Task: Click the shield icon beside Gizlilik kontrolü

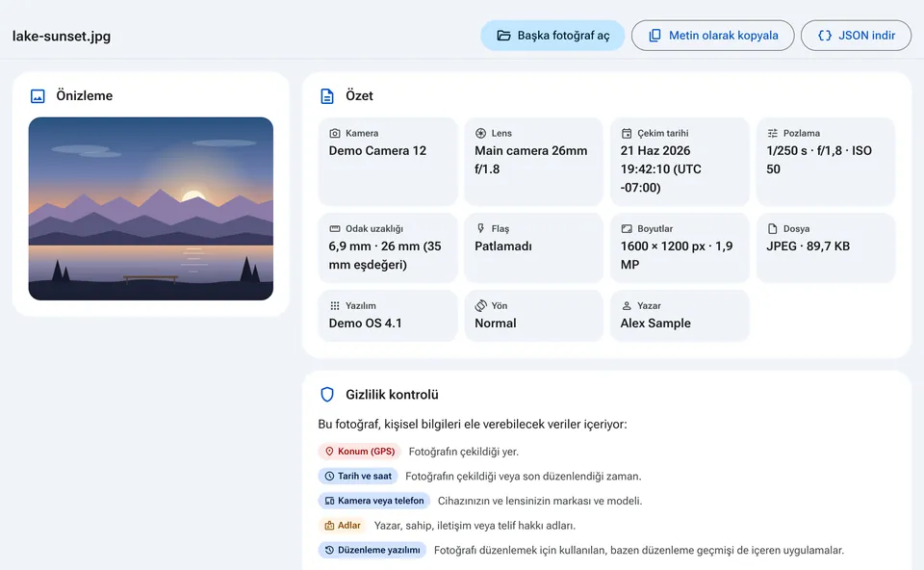Action: (327, 395)
